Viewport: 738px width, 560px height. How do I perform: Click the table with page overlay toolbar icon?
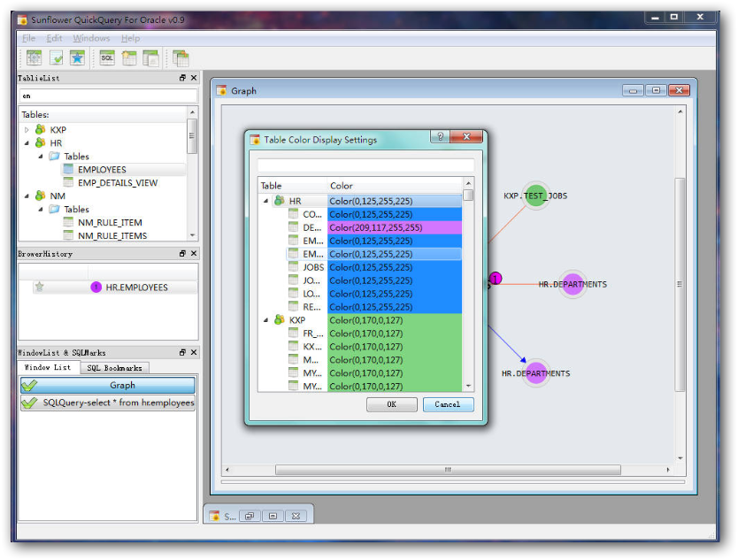150,58
